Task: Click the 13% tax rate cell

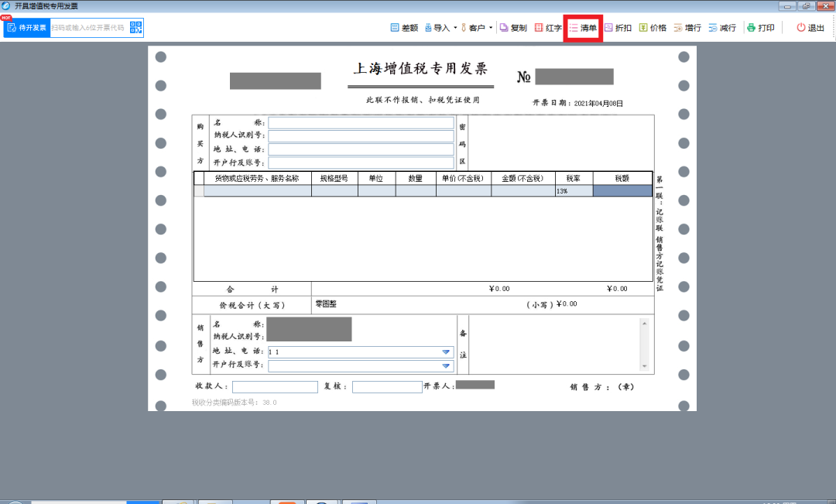Action: click(574, 191)
